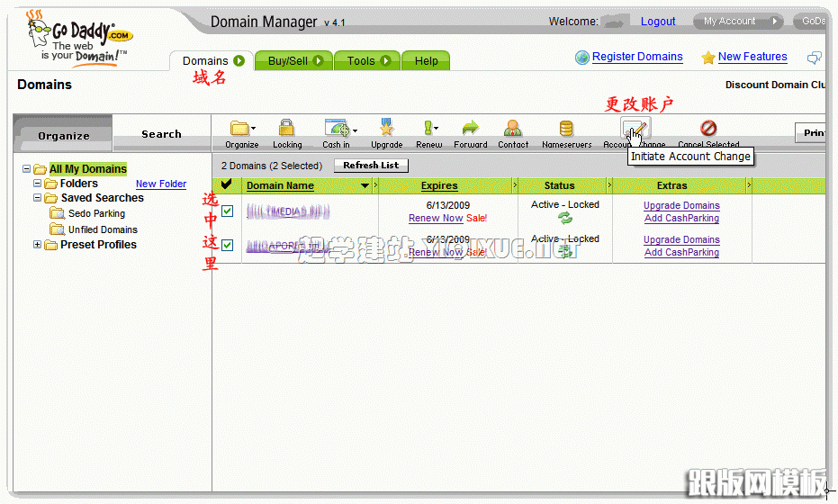Click the globe icon beside Register Domains
This screenshot has width=838, height=504.
click(582, 58)
